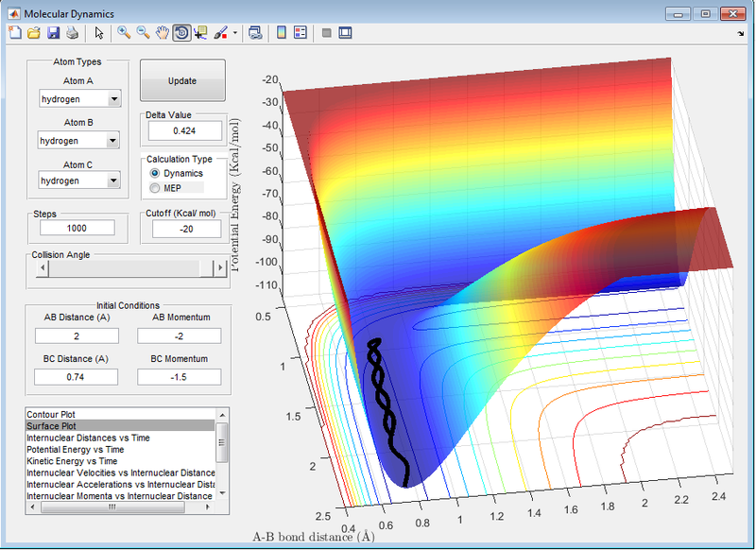756x550 pixels.
Task: Click the BC Momentum input field
Action: click(x=179, y=377)
